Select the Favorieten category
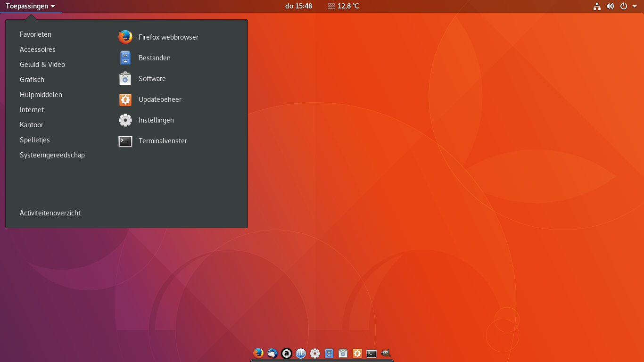 point(36,34)
